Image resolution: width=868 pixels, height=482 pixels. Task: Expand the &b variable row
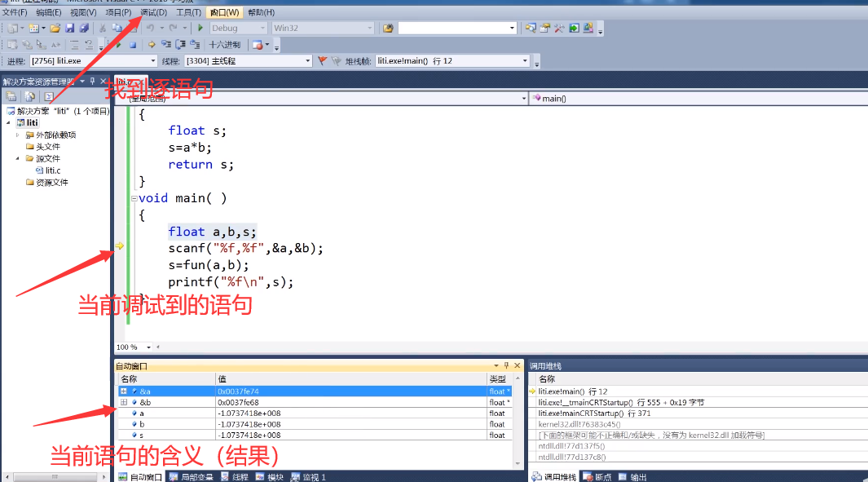pos(124,402)
